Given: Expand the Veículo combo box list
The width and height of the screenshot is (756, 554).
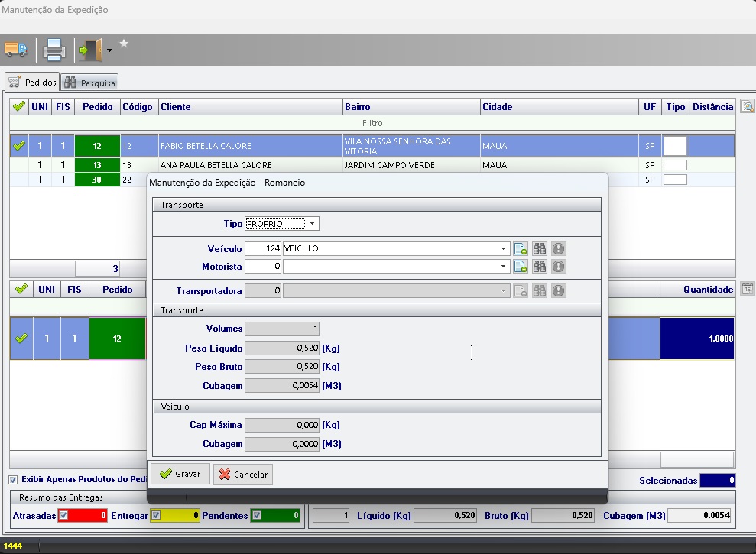Looking at the screenshot, I should click(x=503, y=249).
